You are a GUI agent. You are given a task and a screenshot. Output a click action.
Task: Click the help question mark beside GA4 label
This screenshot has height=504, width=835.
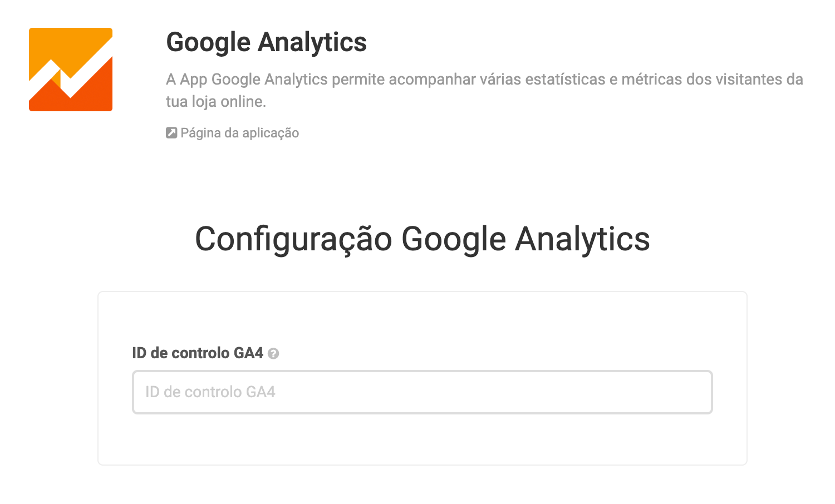[x=273, y=354]
